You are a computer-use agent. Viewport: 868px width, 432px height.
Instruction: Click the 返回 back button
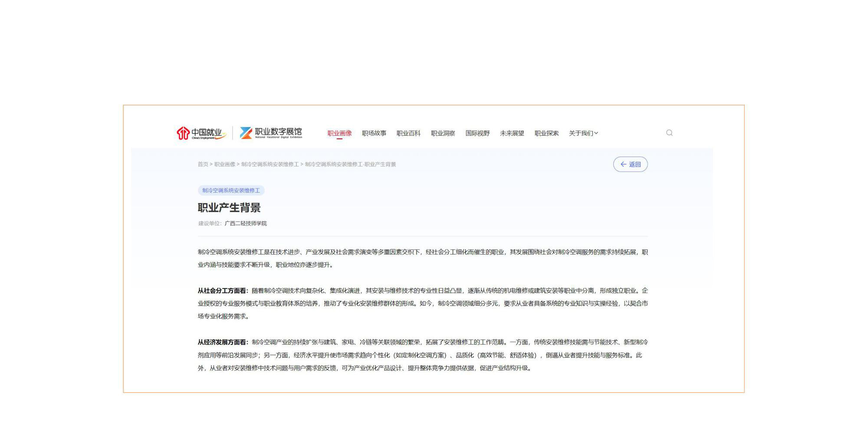[630, 164]
